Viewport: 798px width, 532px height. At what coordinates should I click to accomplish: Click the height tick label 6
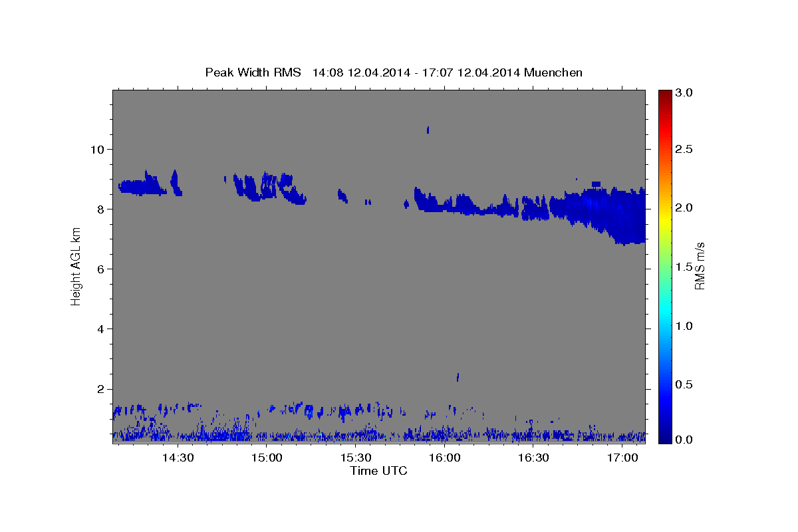click(x=102, y=269)
